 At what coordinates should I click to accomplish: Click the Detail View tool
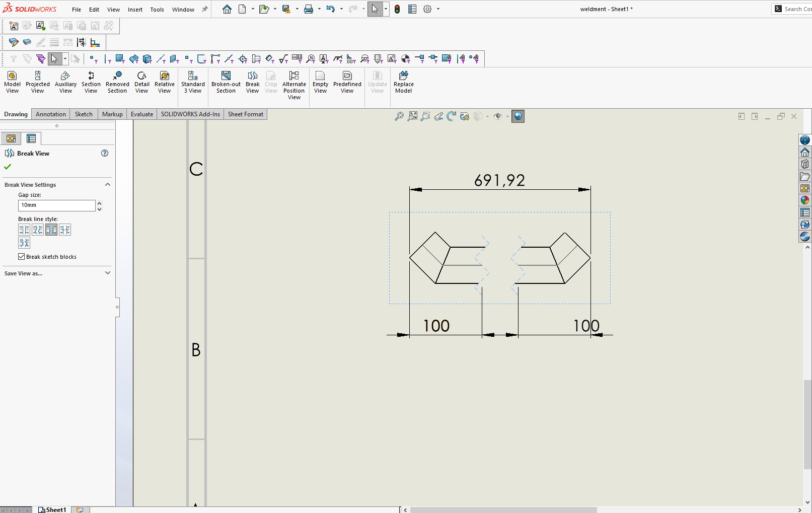pyautogui.click(x=141, y=82)
